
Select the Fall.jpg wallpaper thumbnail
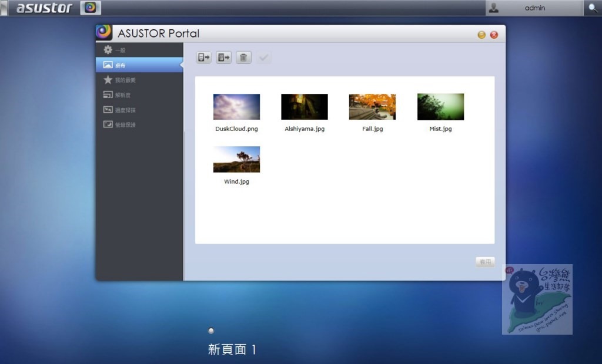(x=372, y=107)
